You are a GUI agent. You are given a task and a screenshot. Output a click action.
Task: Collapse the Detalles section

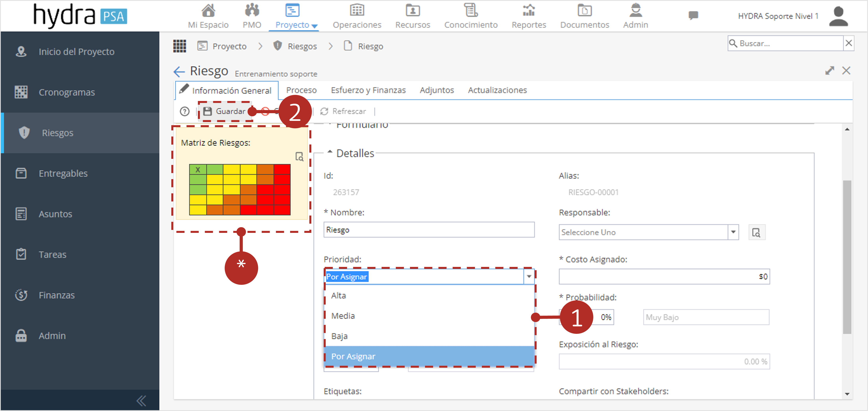coord(330,152)
